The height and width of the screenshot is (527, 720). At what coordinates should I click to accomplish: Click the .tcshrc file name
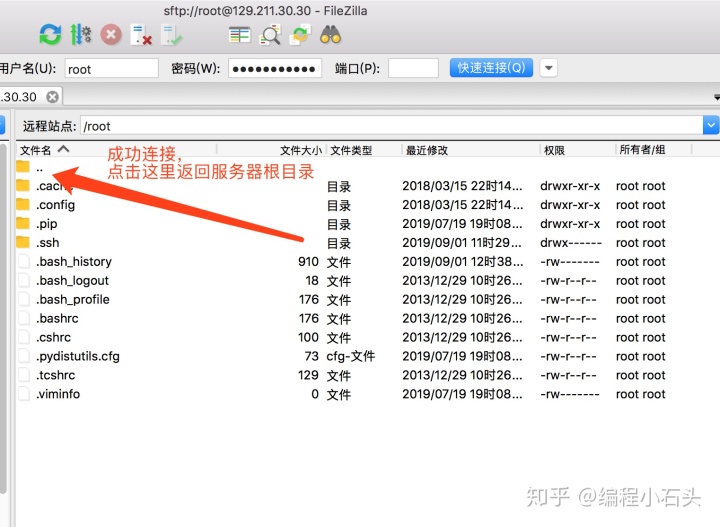56,375
